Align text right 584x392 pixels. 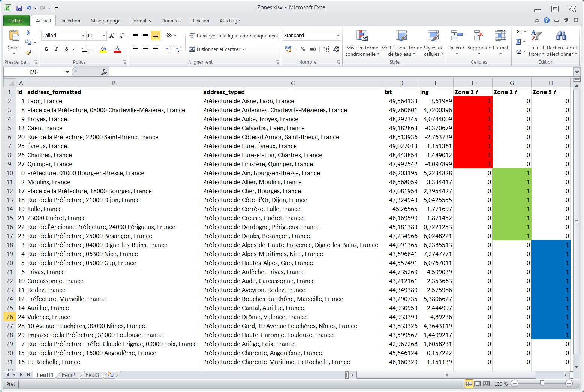pos(156,49)
